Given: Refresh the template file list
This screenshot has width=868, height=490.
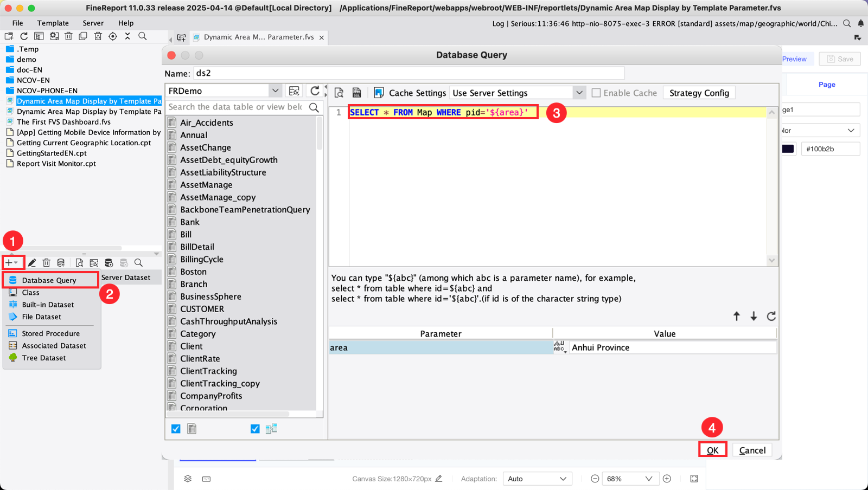Looking at the screenshot, I should coord(24,36).
